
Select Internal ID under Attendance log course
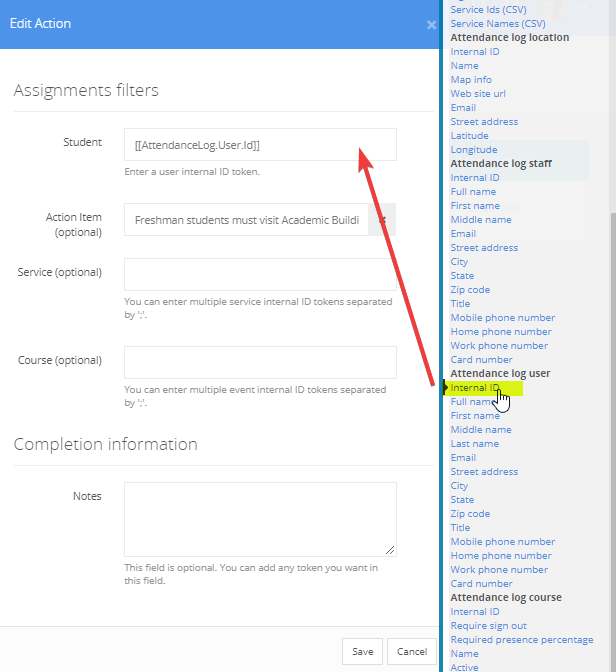pos(475,612)
